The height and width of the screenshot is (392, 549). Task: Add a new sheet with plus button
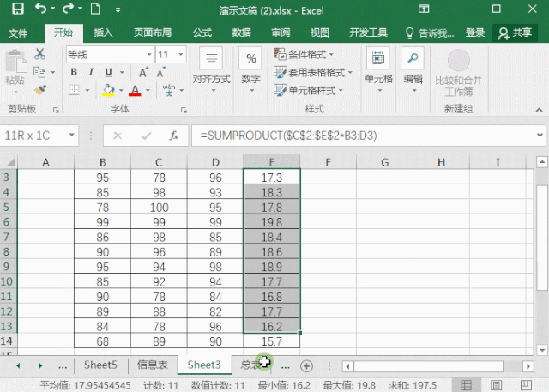click(x=306, y=366)
